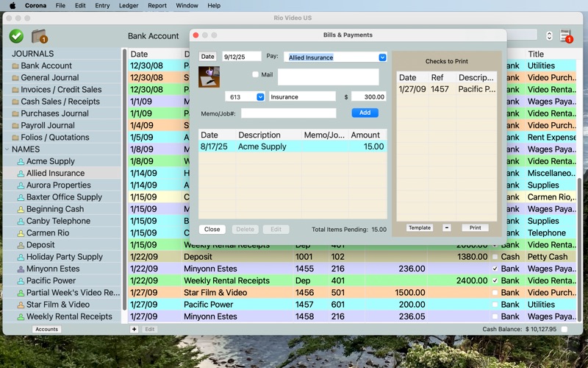Click the Accounts button under sidebar

tap(47, 329)
